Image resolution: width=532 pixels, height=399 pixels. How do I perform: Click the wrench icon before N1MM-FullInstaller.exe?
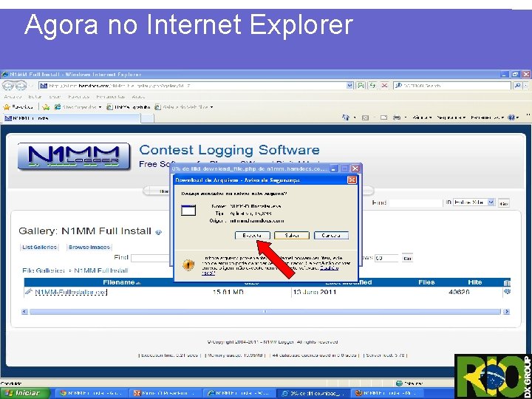(29, 291)
